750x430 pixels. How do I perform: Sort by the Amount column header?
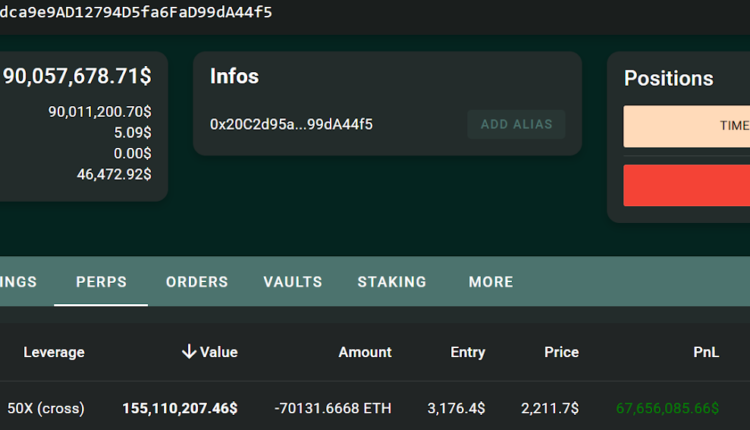(x=365, y=352)
